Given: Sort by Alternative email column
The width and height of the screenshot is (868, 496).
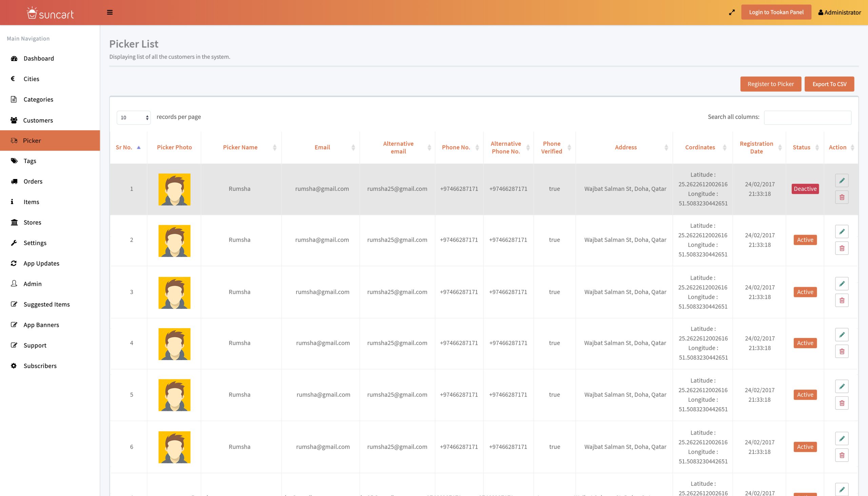Looking at the screenshot, I should click(x=397, y=147).
